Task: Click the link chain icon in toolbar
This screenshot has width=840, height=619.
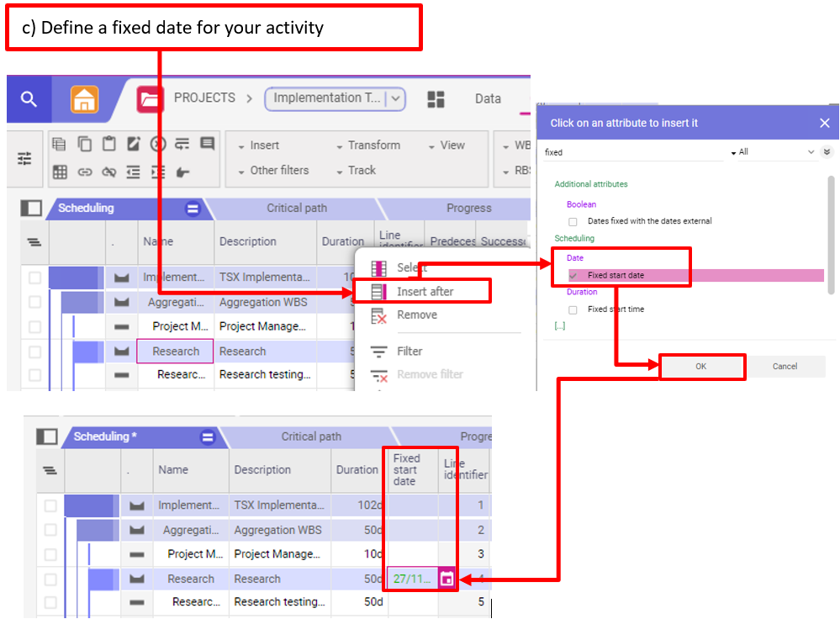Action: coord(84,172)
